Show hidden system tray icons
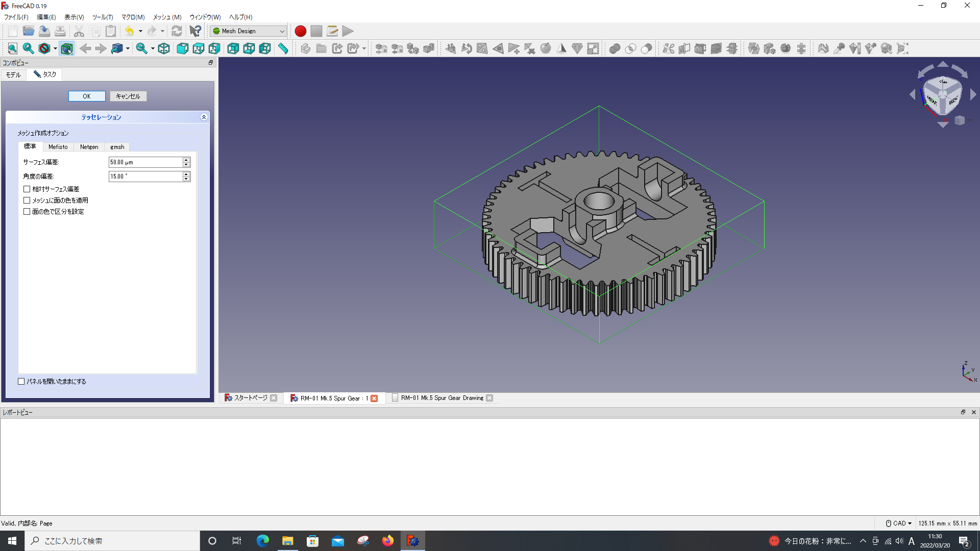Image resolution: width=980 pixels, height=551 pixels. (863, 541)
